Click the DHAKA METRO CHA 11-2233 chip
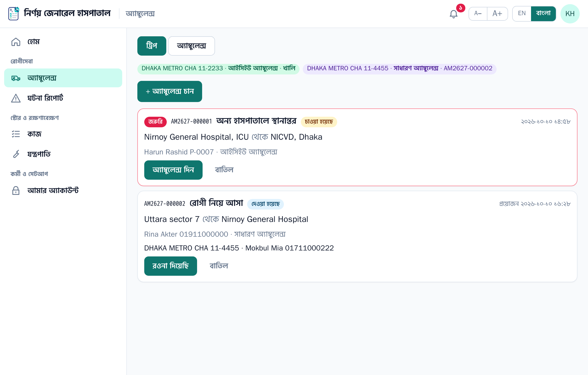Screen dimensions: 588x375 pos(218,69)
